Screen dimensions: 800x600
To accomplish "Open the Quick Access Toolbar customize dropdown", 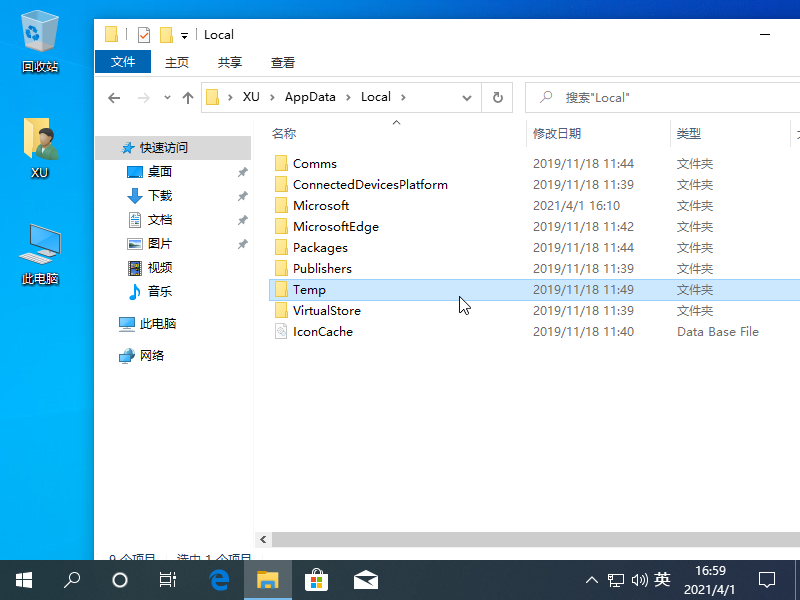I will tap(184, 36).
